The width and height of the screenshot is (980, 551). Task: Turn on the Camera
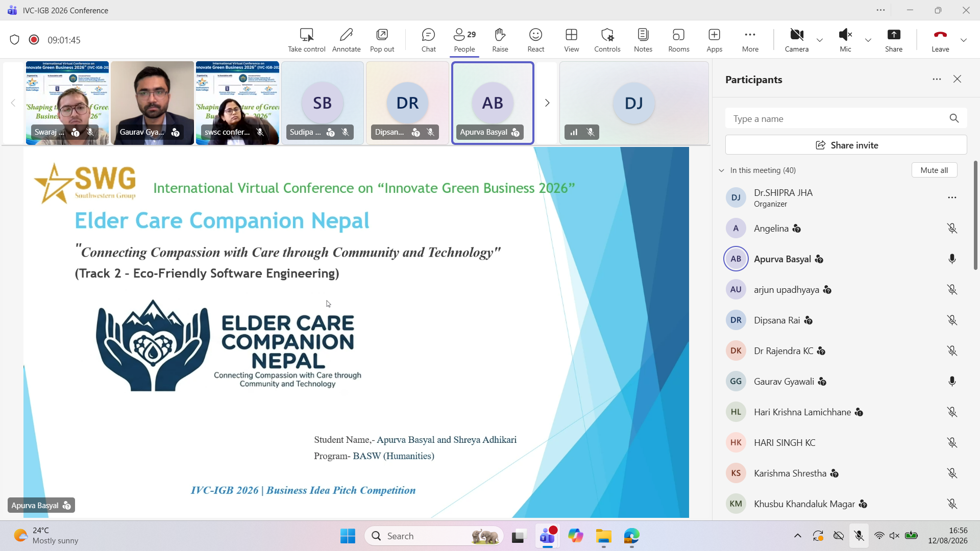tap(796, 40)
